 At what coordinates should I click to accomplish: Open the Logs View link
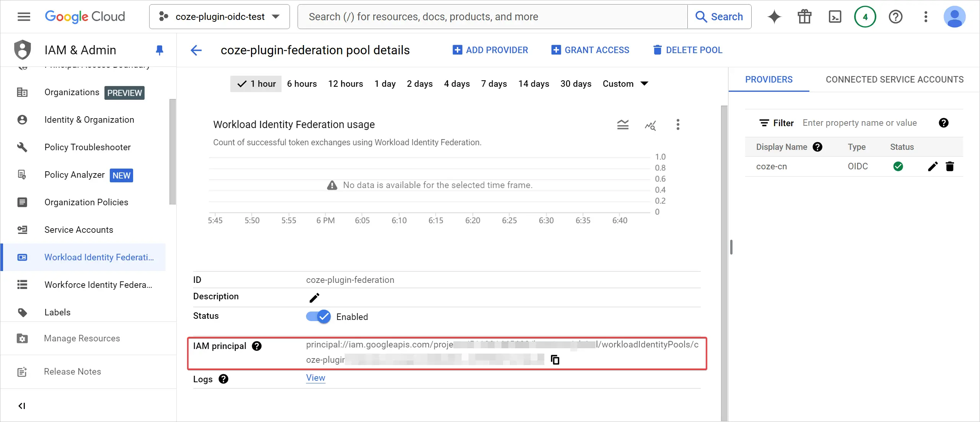[x=316, y=378]
